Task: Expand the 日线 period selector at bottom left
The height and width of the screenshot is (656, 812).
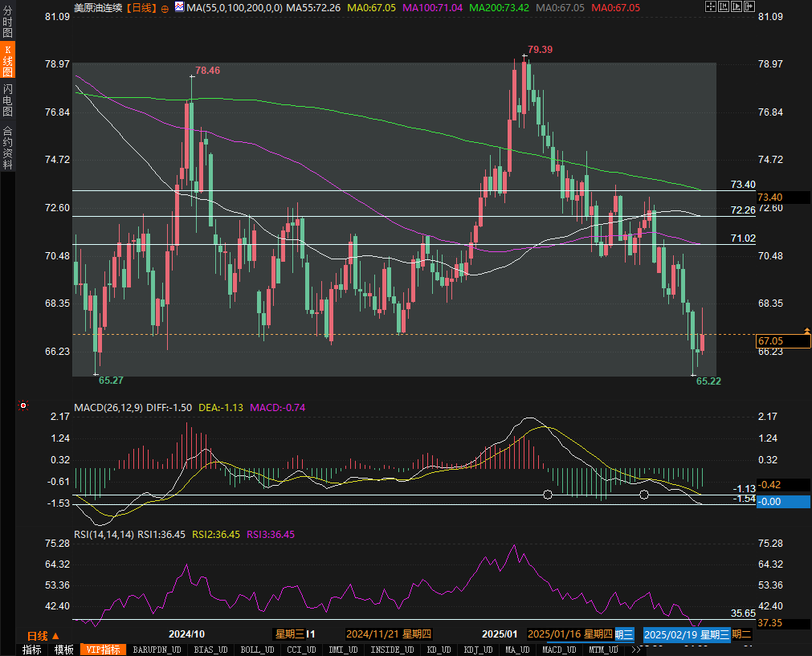Action: coord(43,635)
